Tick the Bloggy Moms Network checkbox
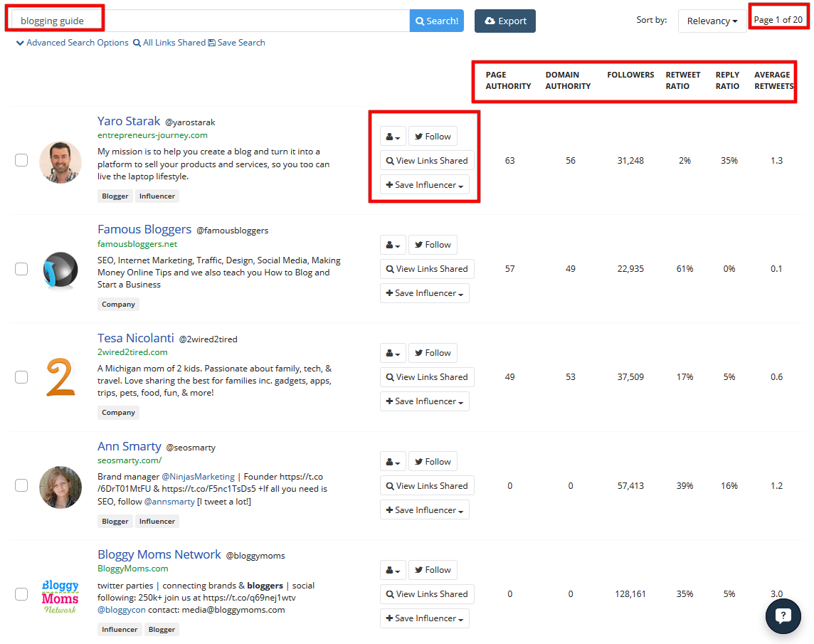This screenshot has width=814, height=644. (21, 593)
